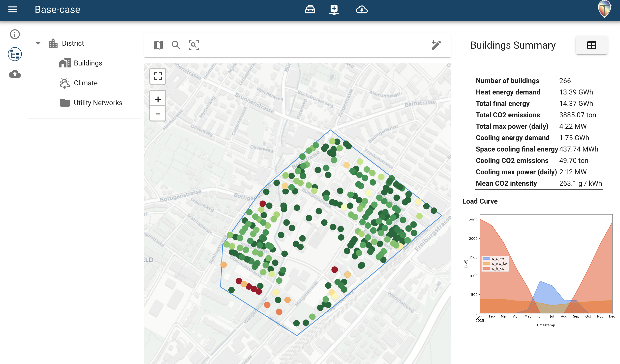Click the map search magnifier icon
Viewport: 620px width, 364px height.
pyautogui.click(x=176, y=45)
